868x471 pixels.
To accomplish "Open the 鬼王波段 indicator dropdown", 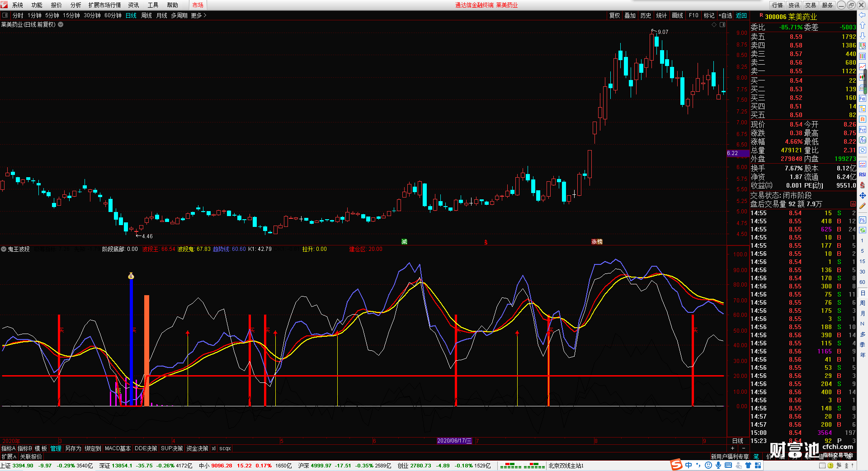I will click(4, 249).
